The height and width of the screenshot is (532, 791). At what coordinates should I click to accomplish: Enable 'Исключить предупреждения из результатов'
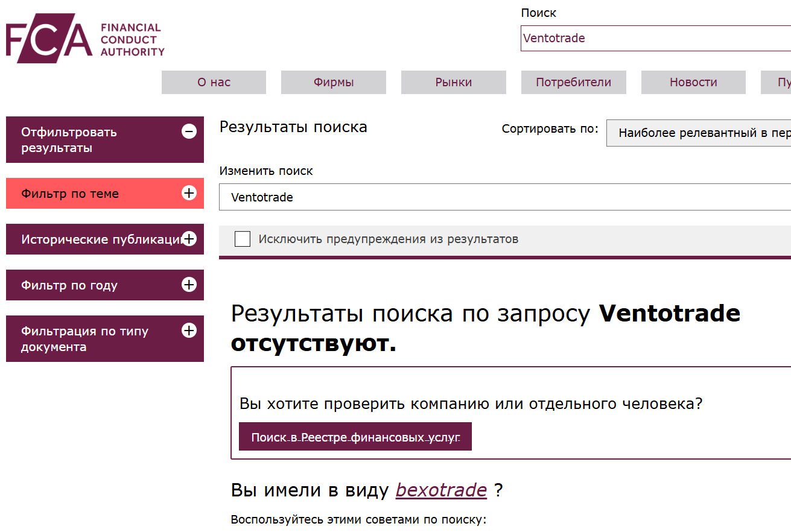242,239
